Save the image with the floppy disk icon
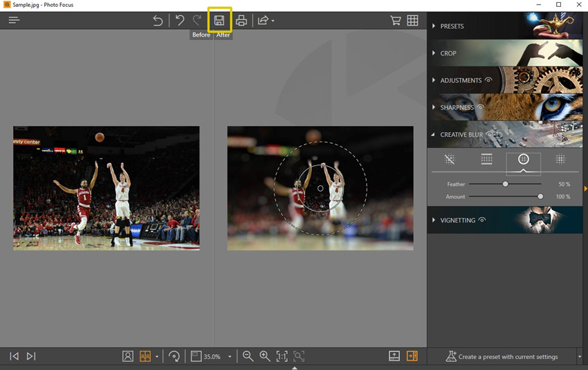 point(219,20)
